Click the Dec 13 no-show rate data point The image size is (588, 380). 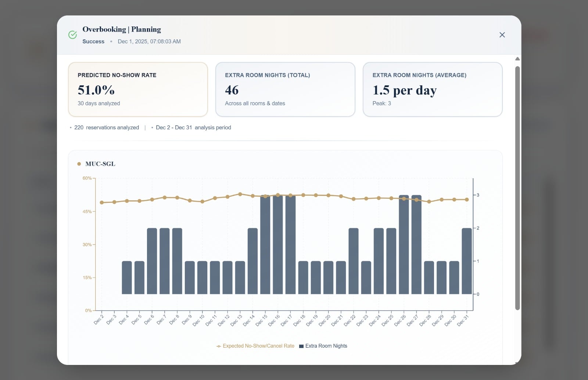pos(240,194)
